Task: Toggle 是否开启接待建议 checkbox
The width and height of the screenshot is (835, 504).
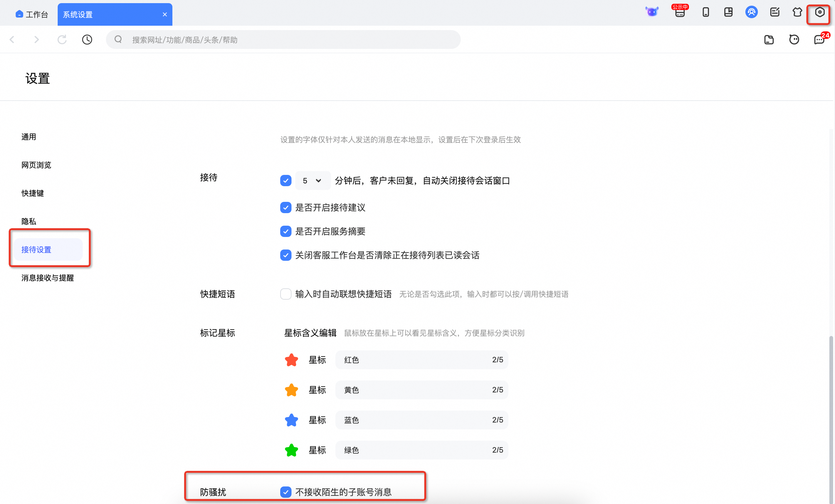Action: [x=286, y=207]
